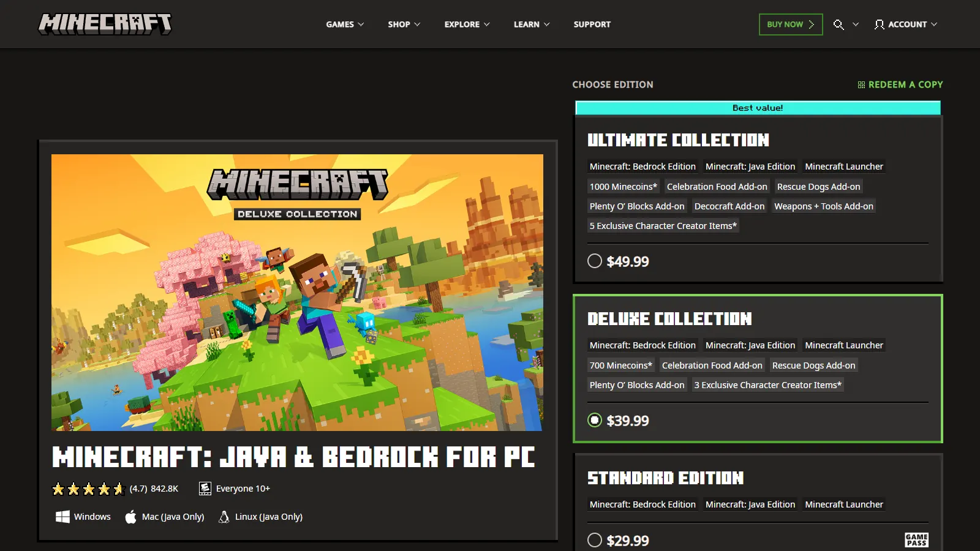980x551 pixels.
Task: Click the 5 Exclusive Character Creator Items tag
Action: pos(663,226)
